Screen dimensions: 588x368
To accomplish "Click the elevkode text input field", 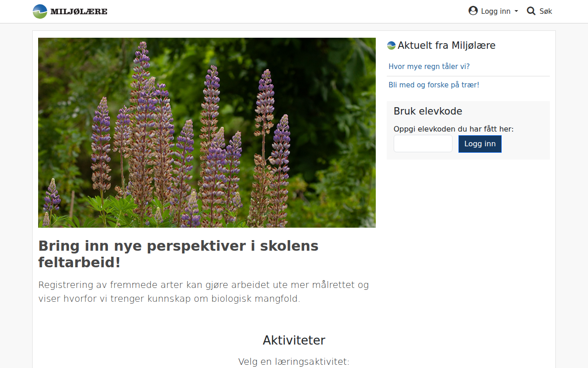I will point(423,144).
